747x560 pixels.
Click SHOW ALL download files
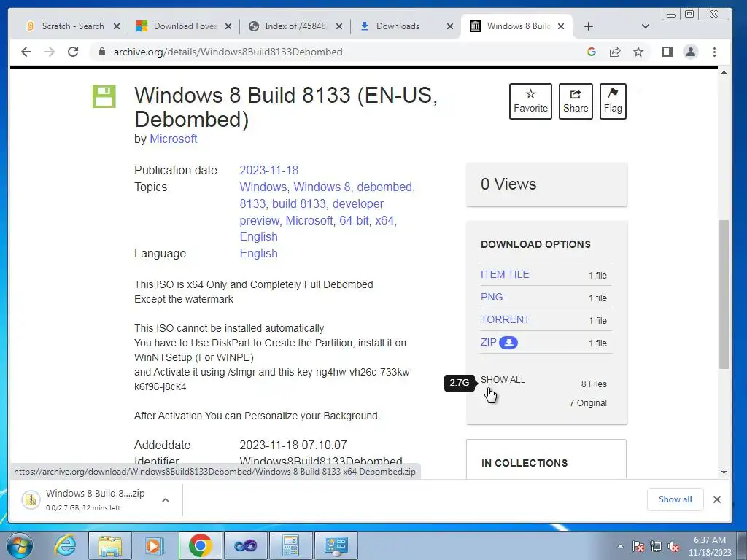503,379
